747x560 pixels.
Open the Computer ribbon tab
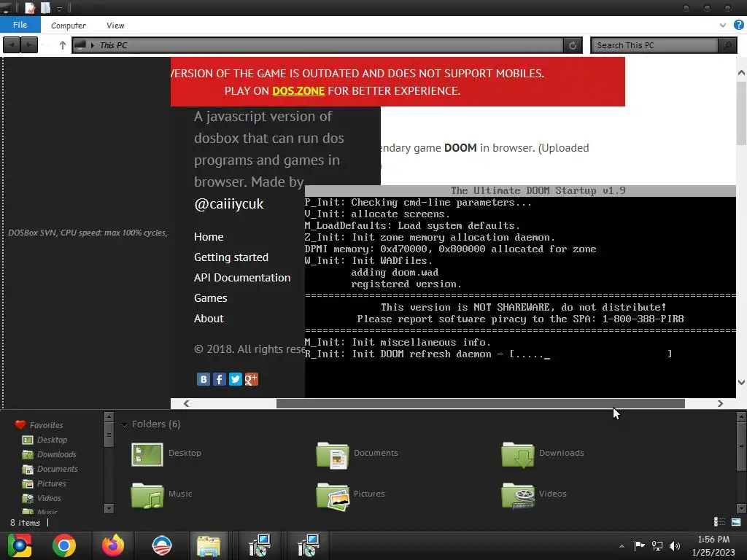(69, 26)
